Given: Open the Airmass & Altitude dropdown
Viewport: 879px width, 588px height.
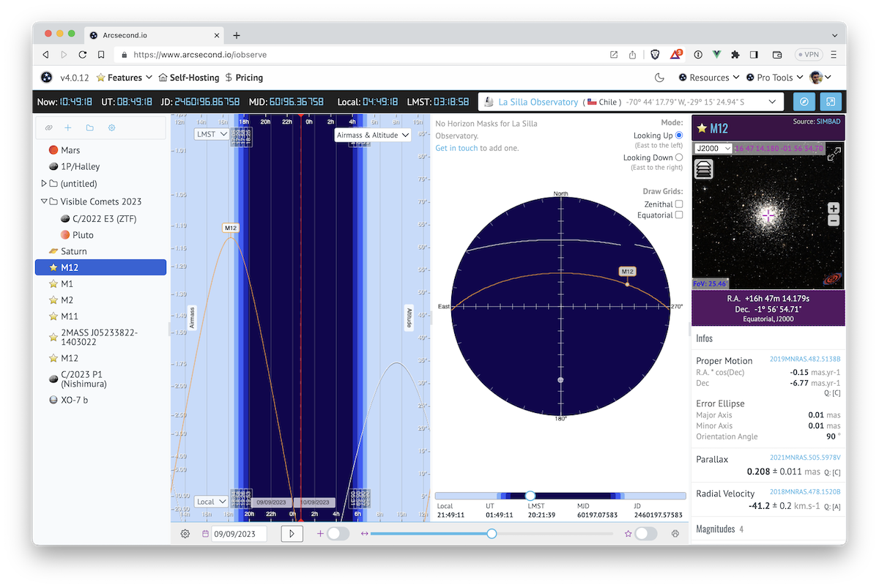Looking at the screenshot, I should (x=373, y=135).
